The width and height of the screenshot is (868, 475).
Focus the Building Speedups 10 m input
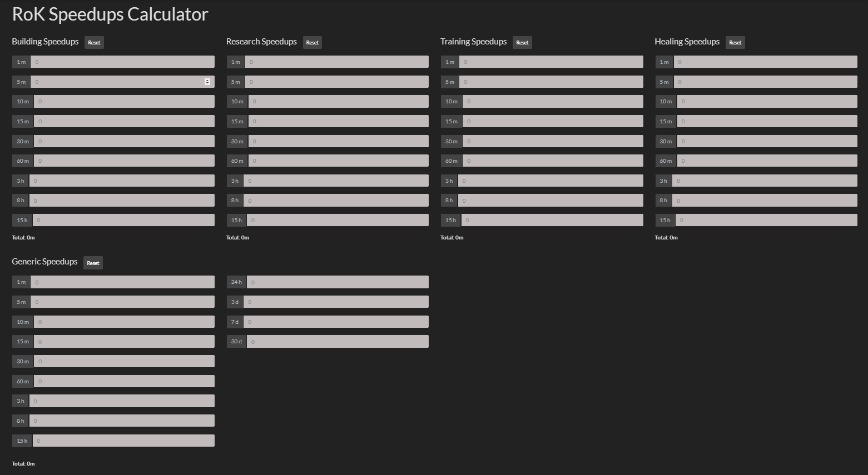coord(124,101)
